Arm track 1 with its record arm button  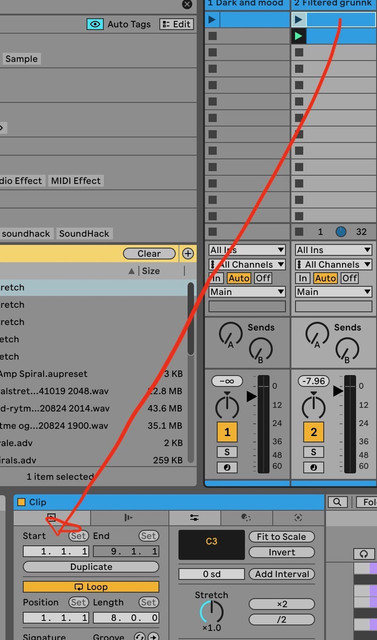click(x=227, y=468)
